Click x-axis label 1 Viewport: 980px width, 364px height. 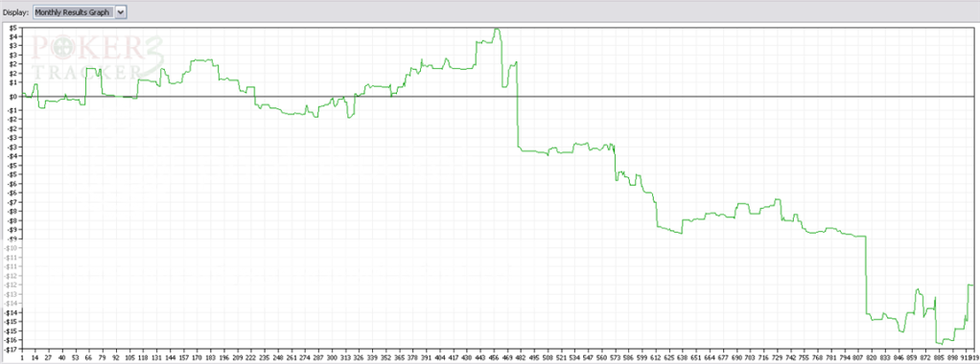click(22, 358)
